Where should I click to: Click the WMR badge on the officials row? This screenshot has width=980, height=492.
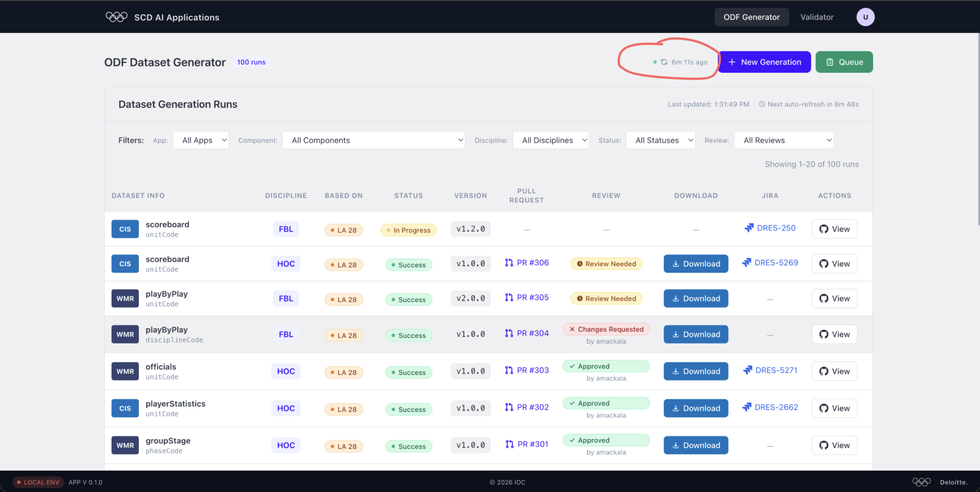point(125,371)
